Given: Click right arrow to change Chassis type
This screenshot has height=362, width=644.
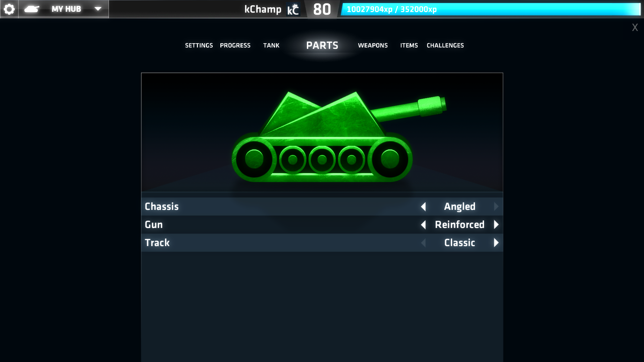Looking at the screenshot, I should pyautogui.click(x=496, y=206).
